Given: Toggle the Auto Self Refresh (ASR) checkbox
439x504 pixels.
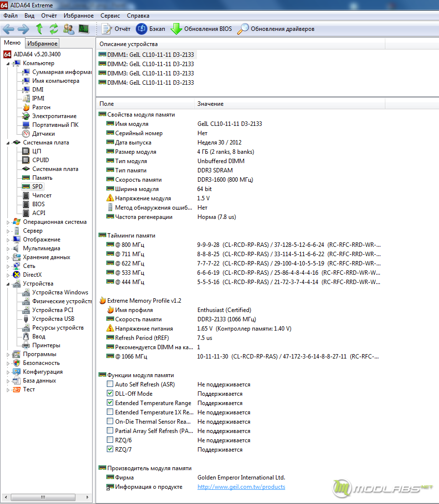Looking at the screenshot, I should (110, 384).
